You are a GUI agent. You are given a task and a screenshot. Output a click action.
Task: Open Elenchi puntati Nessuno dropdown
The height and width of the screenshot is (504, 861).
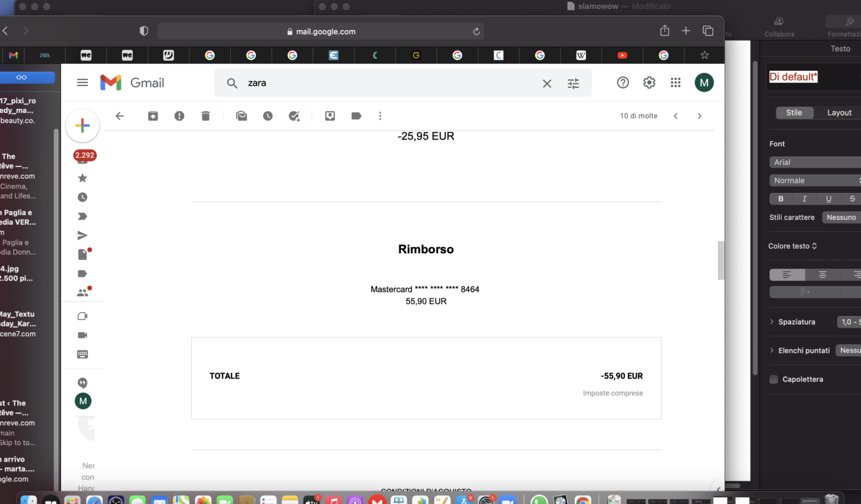click(848, 350)
